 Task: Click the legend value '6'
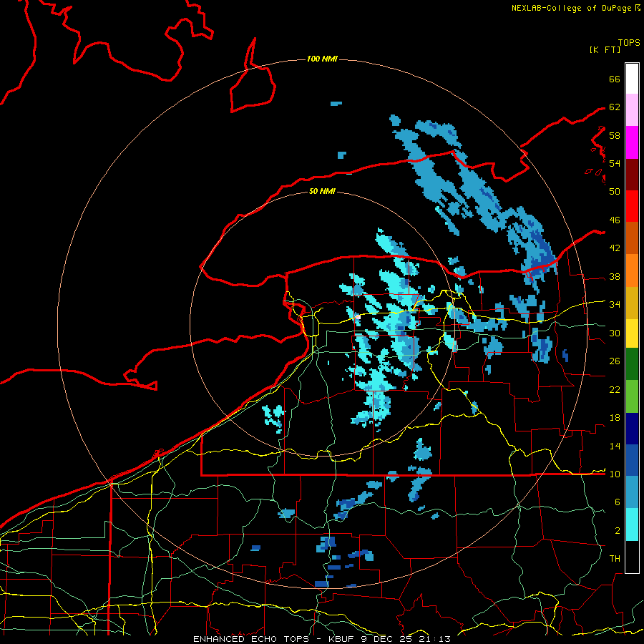[x=618, y=502]
